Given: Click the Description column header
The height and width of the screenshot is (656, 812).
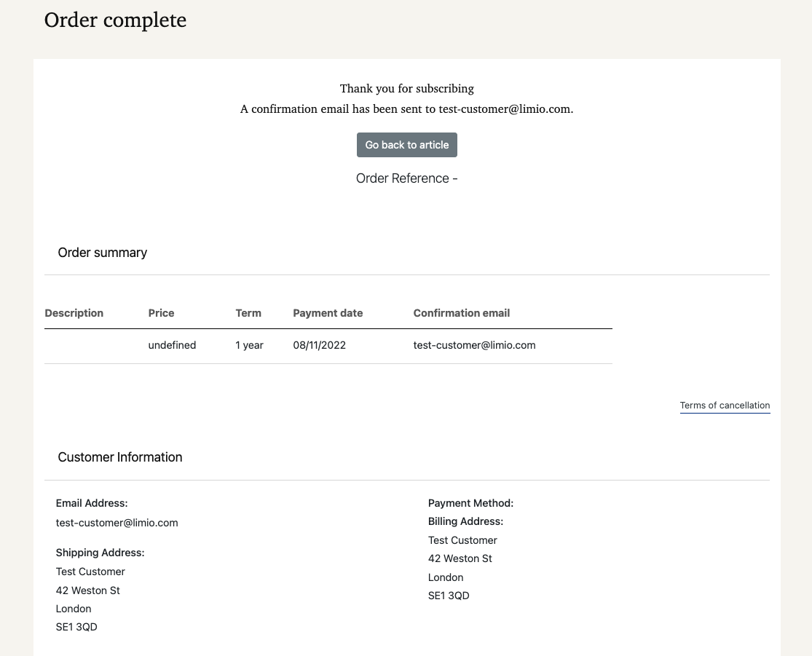Looking at the screenshot, I should [74, 313].
